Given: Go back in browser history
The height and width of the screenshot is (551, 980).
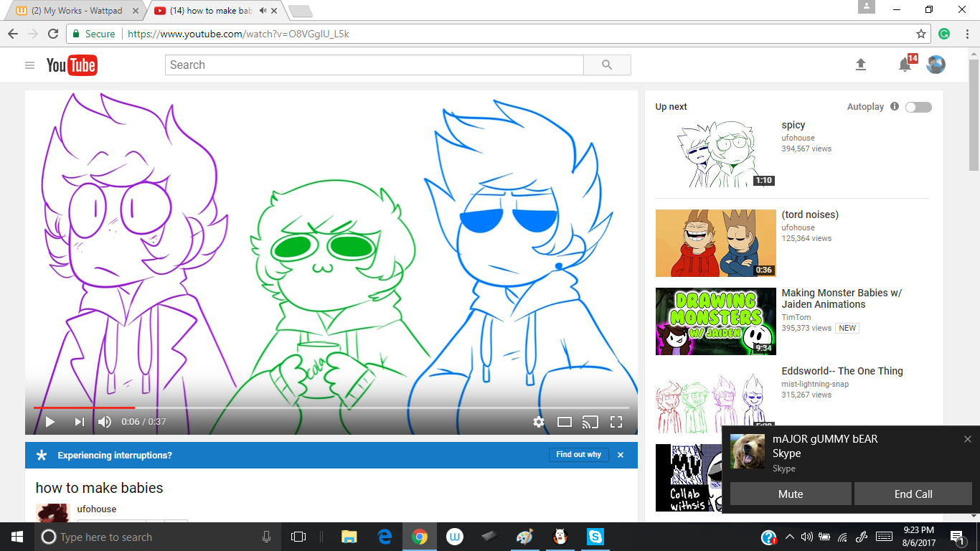Looking at the screenshot, I should point(12,34).
